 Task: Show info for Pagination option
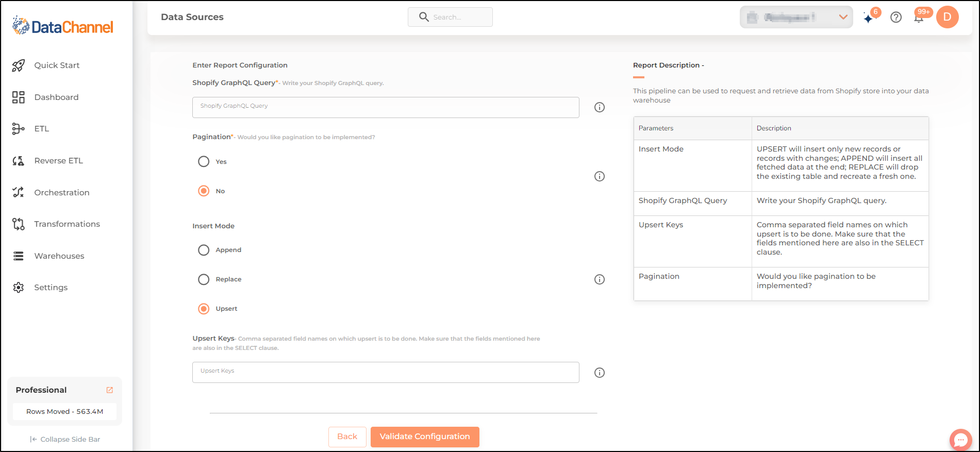(600, 176)
